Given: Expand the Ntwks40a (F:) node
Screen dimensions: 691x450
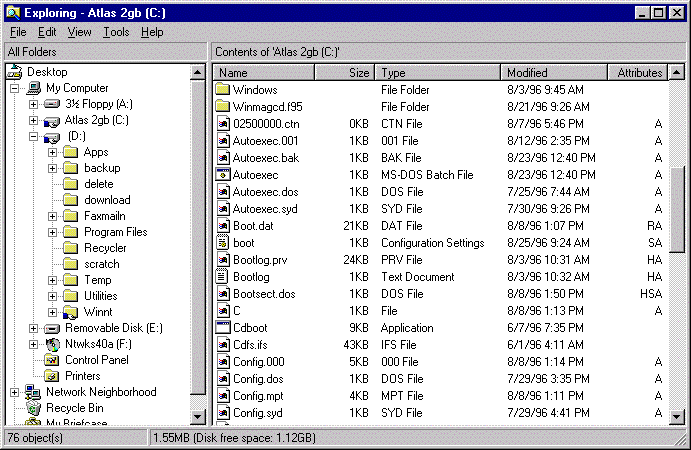Looking at the screenshot, I should [x=33, y=344].
